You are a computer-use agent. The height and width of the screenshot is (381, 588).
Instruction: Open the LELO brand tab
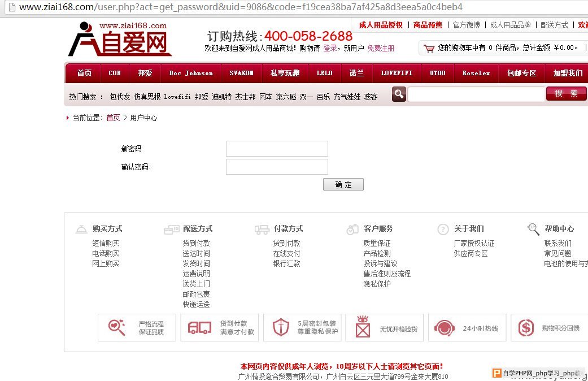(324, 73)
